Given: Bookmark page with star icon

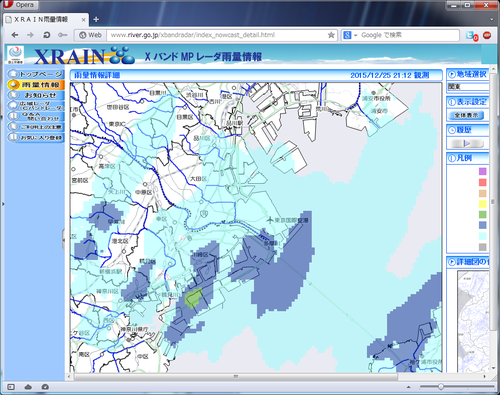Looking at the screenshot, I should coord(331,35).
